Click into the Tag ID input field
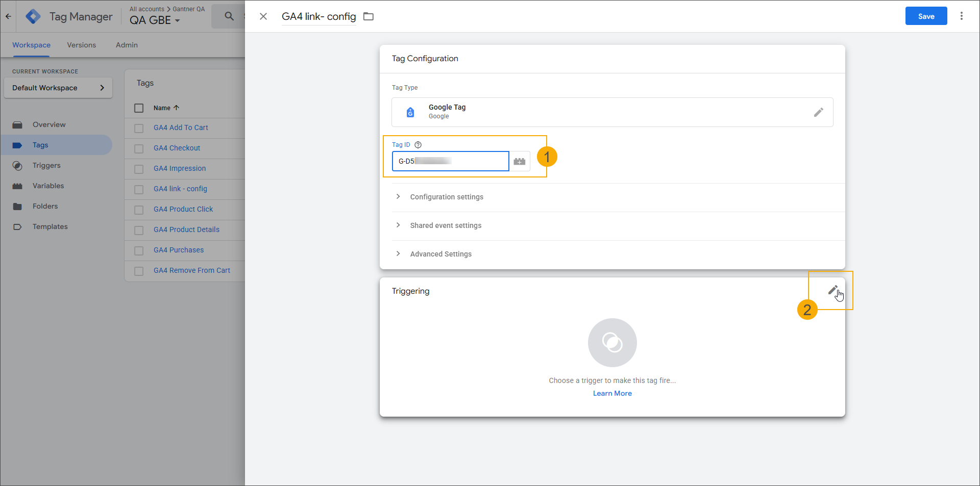 point(450,161)
